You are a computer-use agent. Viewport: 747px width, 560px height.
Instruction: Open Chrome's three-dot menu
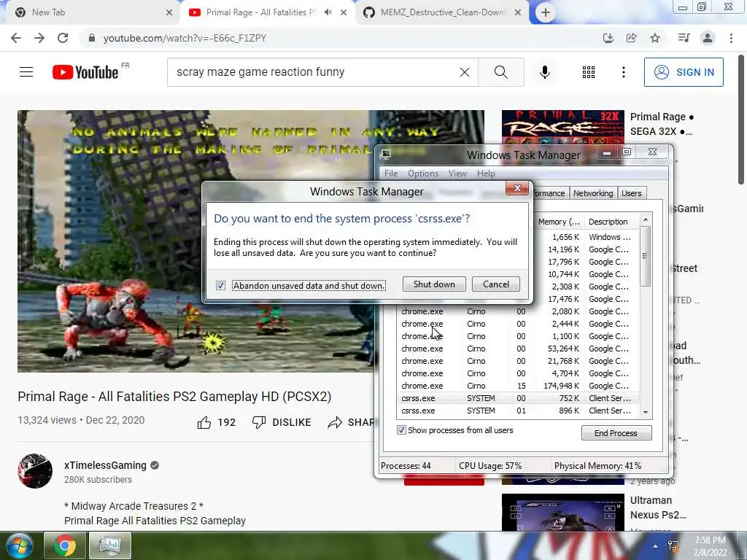(731, 38)
